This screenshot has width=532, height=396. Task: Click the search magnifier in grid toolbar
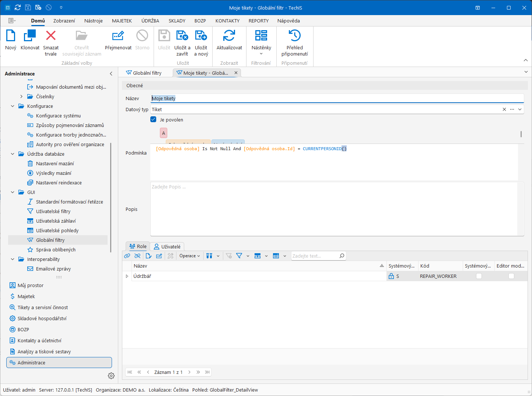[x=342, y=256]
